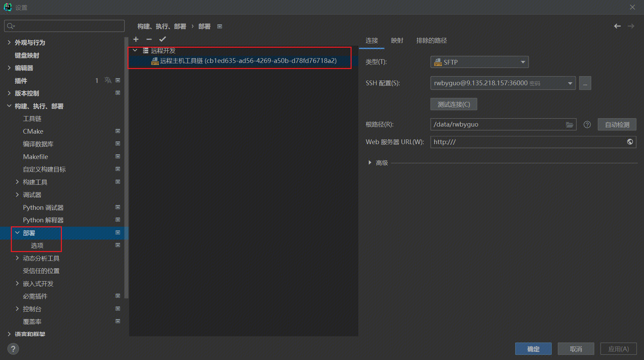Click the set as default checkmark icon
Screen dimensions: 644x360
pyautogui.click(x=162, y=40)
